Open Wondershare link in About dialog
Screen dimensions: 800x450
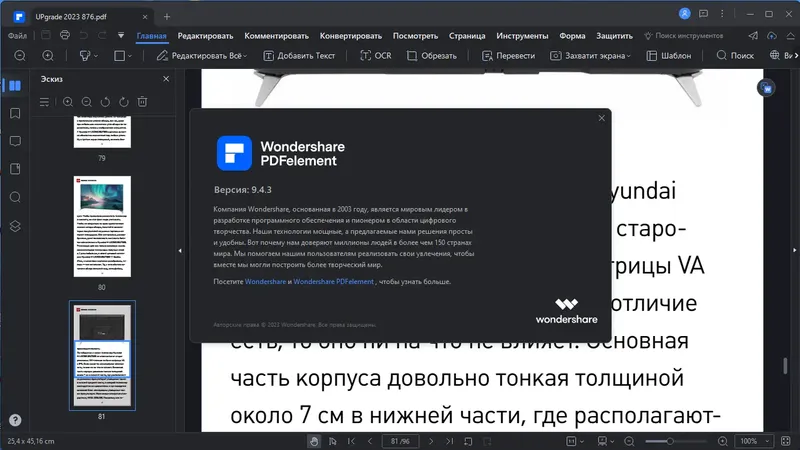point(265,282)
